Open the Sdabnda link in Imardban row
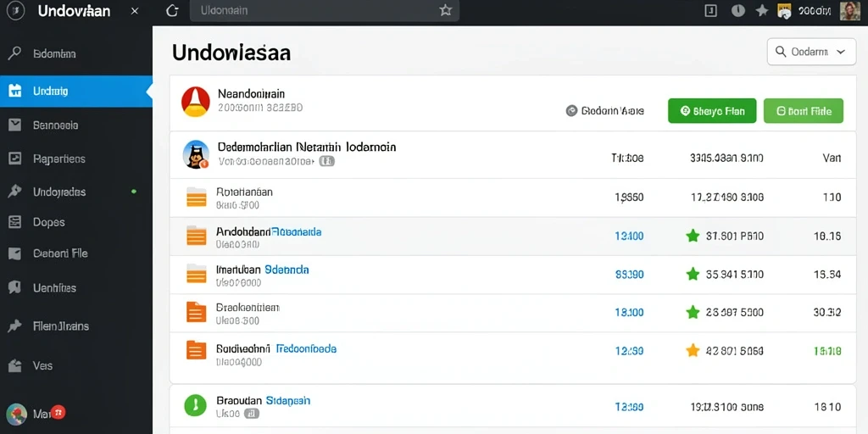This screenshot has height=434, width=868. (x=287, y=270)
